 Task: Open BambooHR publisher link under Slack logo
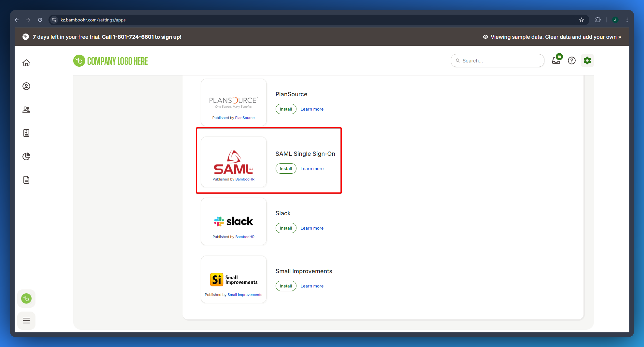tap(245, 237)
